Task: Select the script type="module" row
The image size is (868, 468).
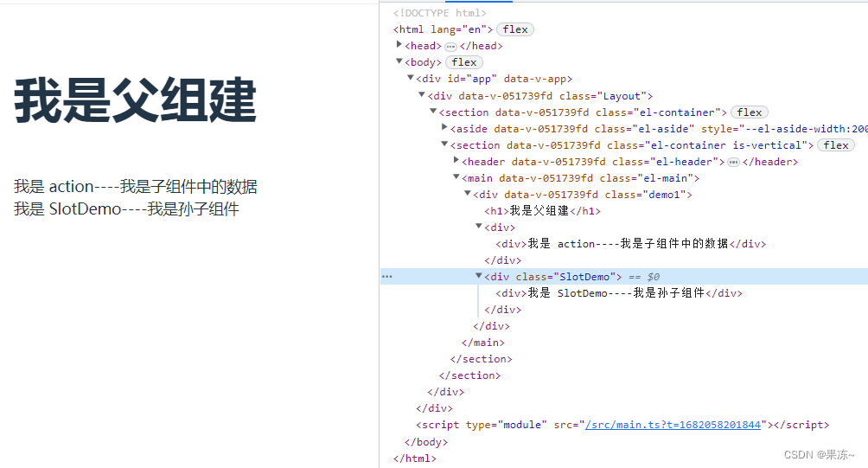Action: [x=622, y=425]
